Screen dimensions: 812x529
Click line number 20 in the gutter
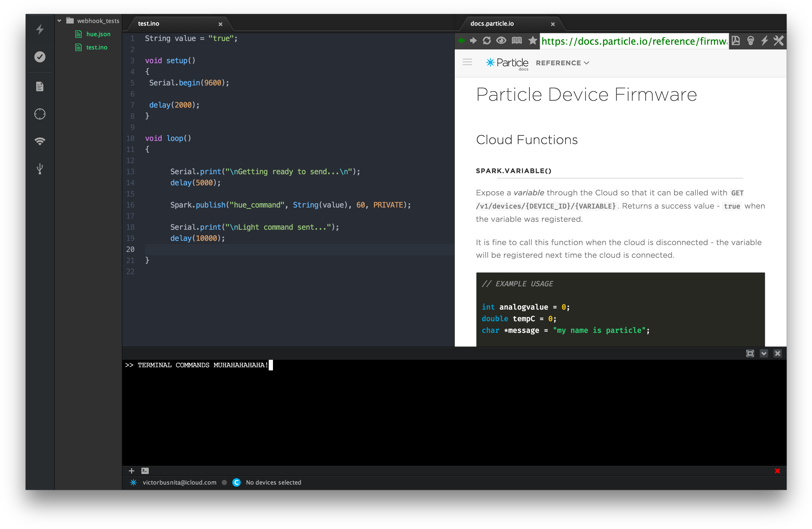click(130, 250)
